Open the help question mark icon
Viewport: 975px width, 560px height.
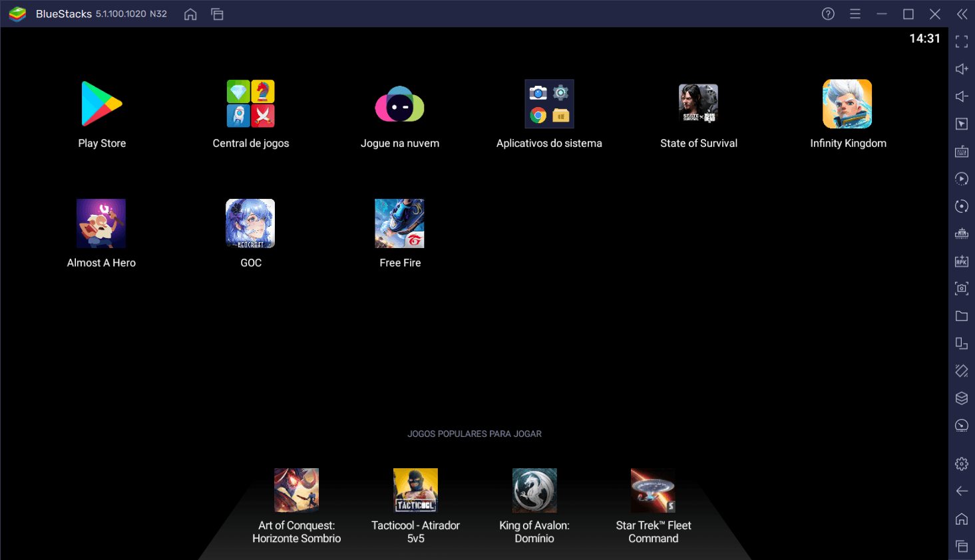(828, 13)
